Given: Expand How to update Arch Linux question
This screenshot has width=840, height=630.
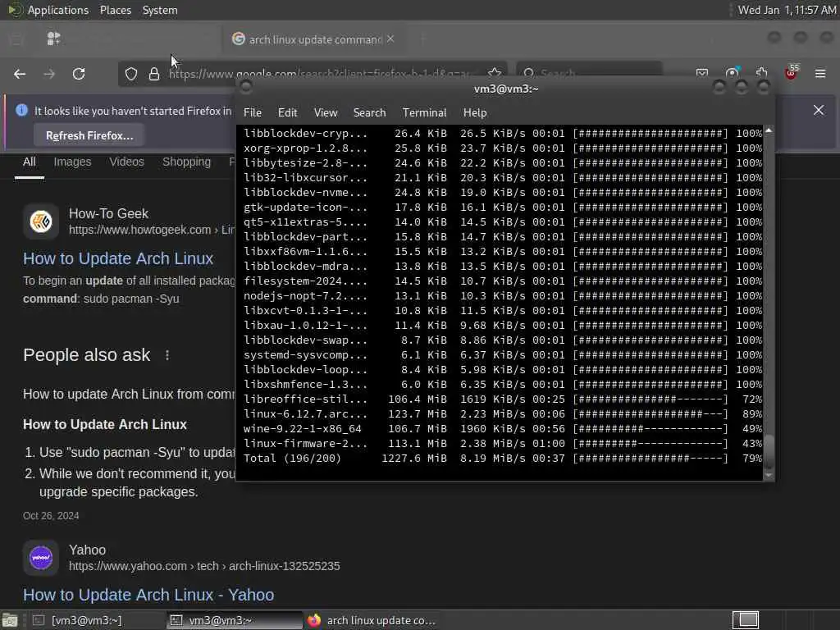Looking at the screenshot, I should coord(129,395).
